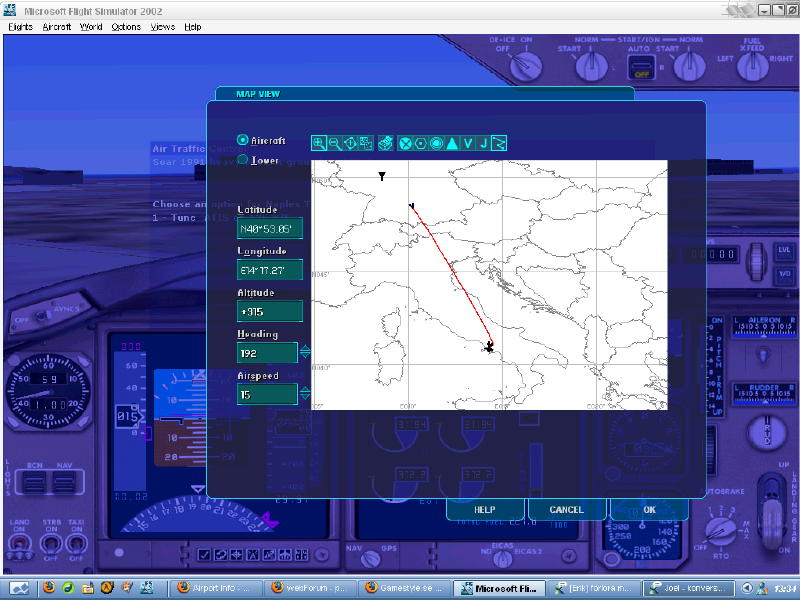Adjust the Heading stepper arrows
This screenshot has width=800, height=600.
point(305,352)
